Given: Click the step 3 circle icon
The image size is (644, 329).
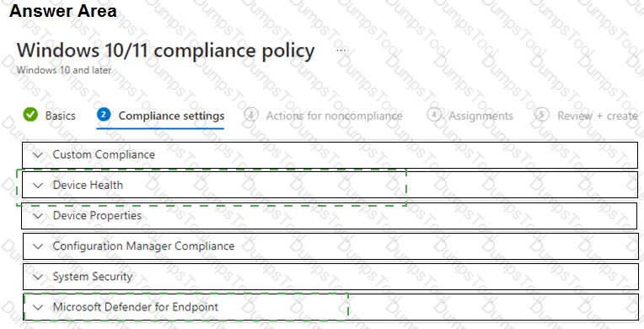Looking at the screenshot, I should pos(251,115).
